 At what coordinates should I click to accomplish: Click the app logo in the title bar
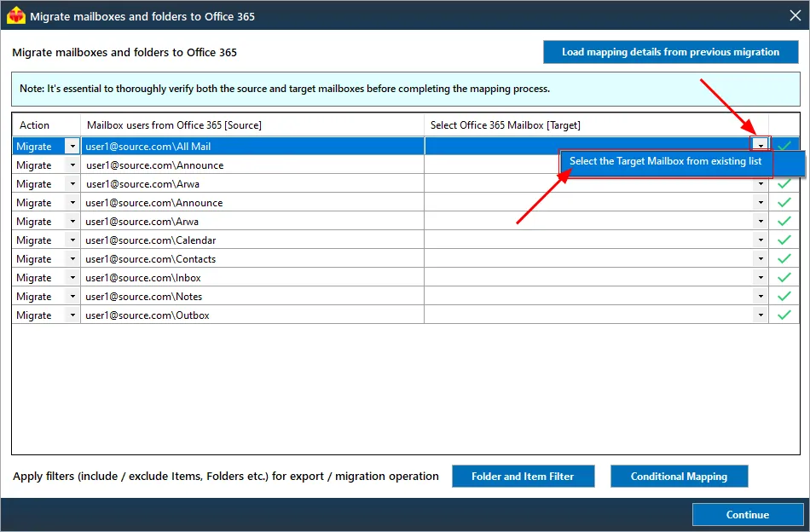tap(16, 15)
